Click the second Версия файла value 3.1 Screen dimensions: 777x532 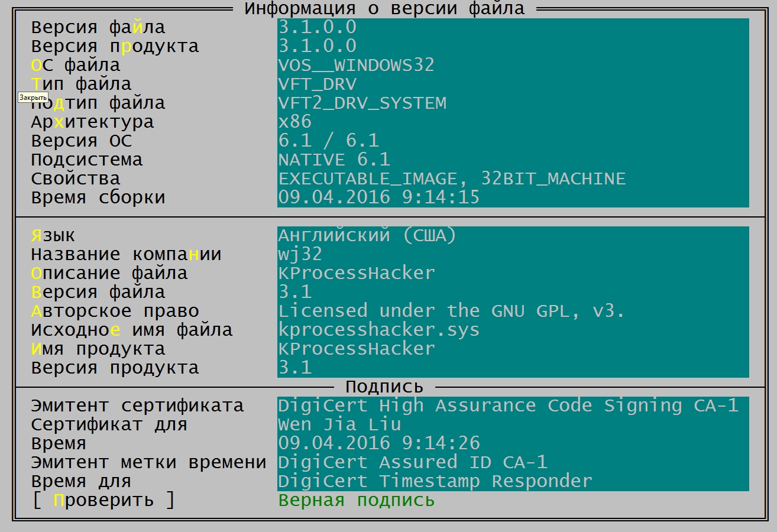[x=513, y=292]
